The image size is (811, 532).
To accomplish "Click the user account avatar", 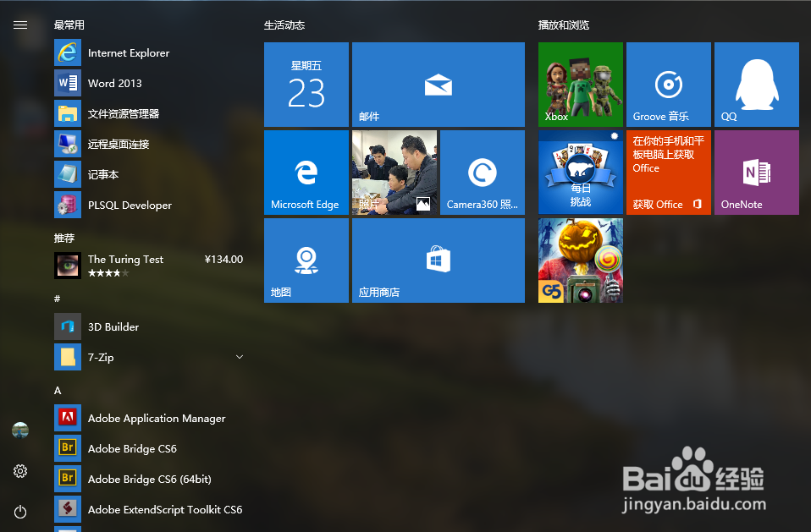I will (20, 430).
